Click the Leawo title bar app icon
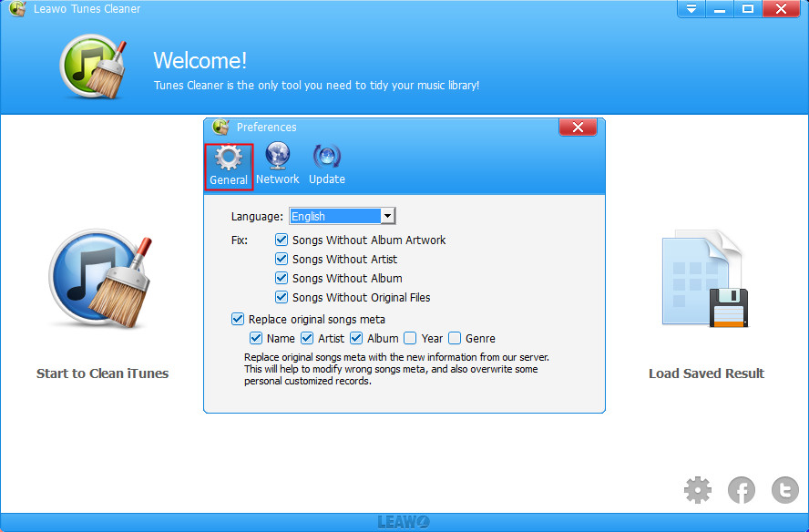The width and height of the screenshot is (809, 532). [x=17, y=9]
